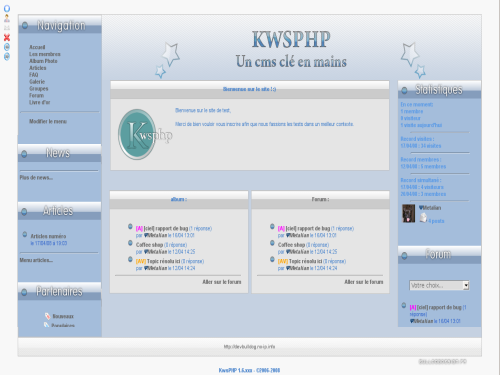
Task: Click Aller sur le forum in Forum : panel
Action: [364, 282]
